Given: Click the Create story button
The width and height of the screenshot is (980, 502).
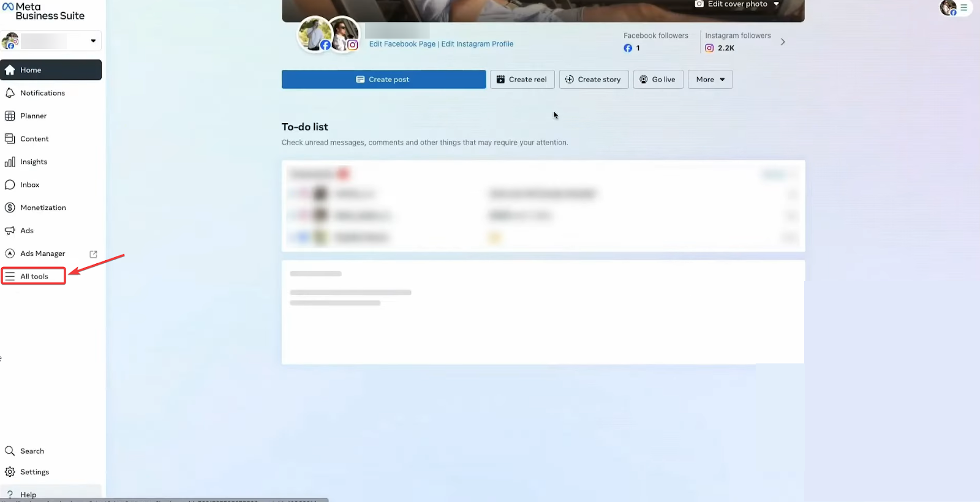Looking at the screenshot, I should coord(594,80).
